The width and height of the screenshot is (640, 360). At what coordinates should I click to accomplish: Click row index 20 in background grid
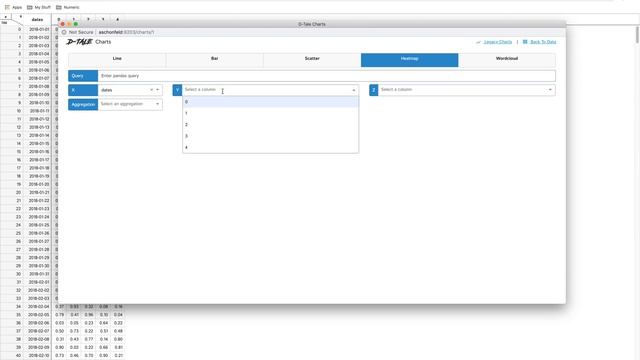(x=18, y=192)
